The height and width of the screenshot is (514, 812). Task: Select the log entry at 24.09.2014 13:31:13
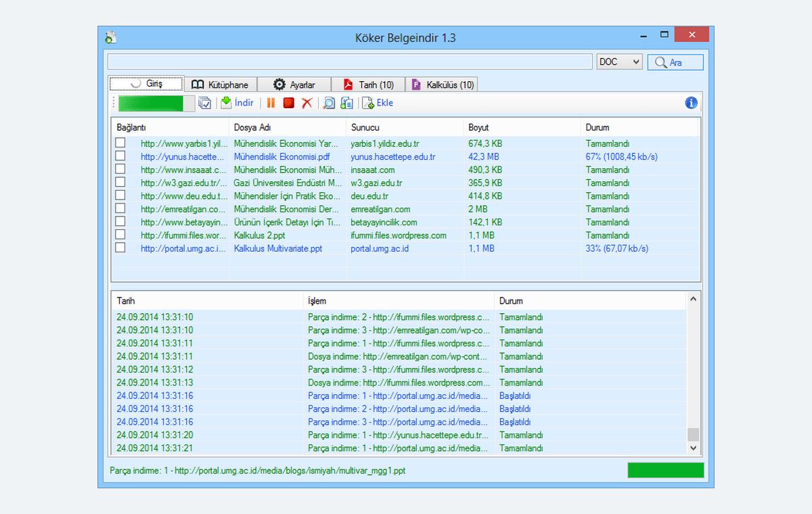point(399,382)
